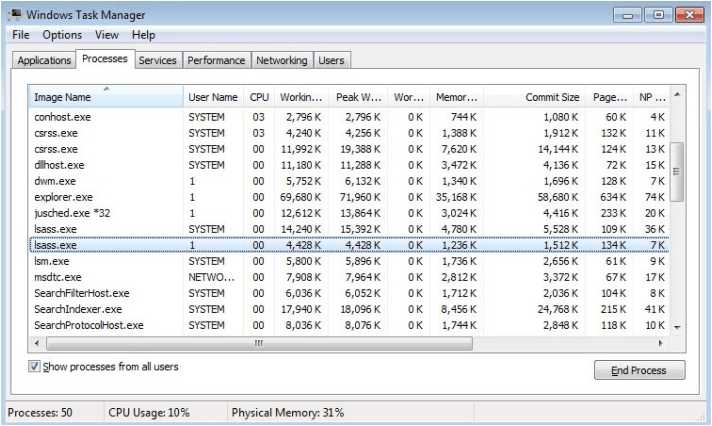The width and height of the screenshot is (712, 426).
Task: Switch to the Performance tab
Action: [x=216, y=60]
